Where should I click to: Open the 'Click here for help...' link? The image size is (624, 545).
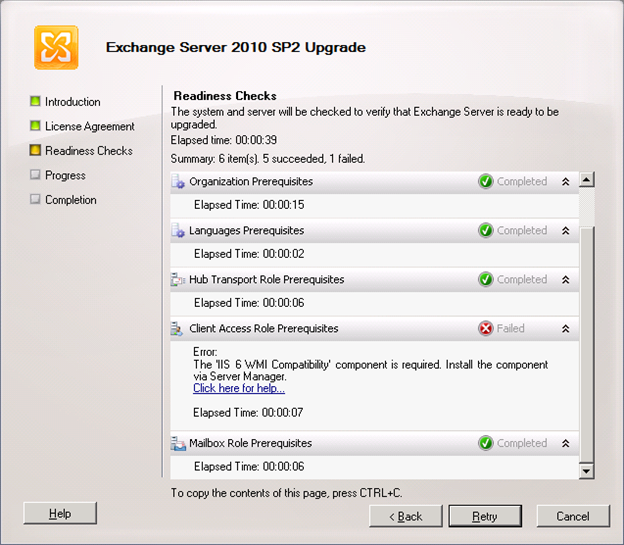click(x=238, y=388)
